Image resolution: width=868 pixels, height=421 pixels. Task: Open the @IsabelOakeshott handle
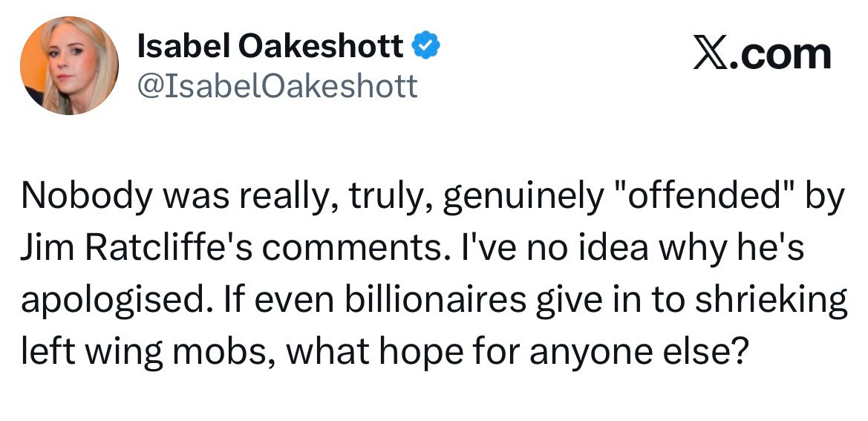point(278,86)
